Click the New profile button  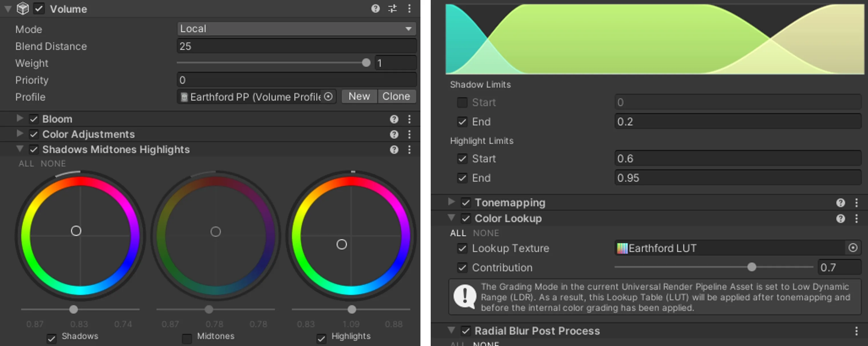pos(359,97)
